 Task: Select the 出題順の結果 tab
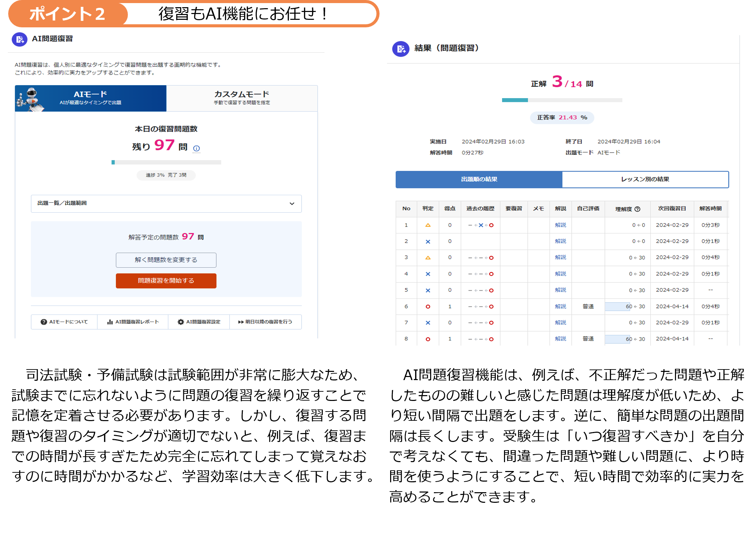tap(479, 179)
